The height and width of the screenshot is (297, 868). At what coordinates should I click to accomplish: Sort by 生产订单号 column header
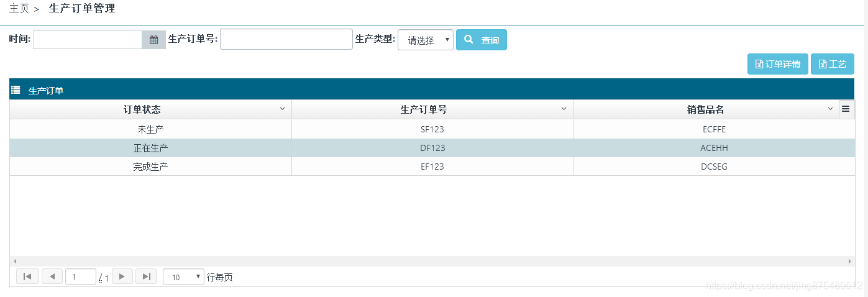pos(424,109)
